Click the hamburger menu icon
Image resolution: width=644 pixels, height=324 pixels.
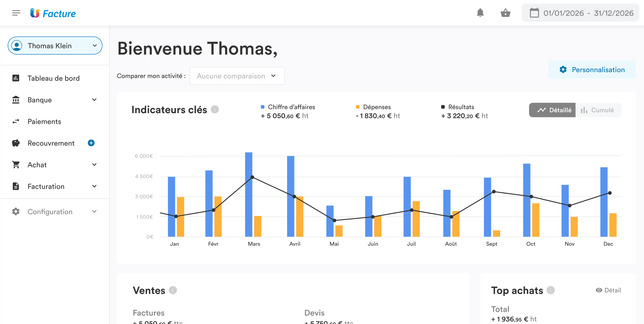[x=16, y=13]
